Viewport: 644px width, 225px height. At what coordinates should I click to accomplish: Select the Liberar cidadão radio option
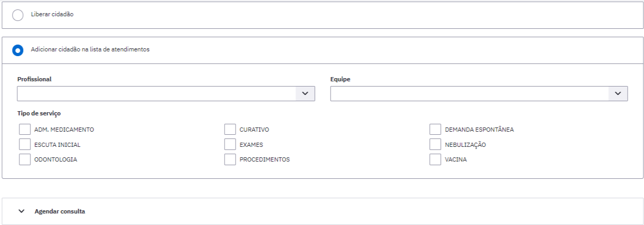(x=18, y=15)
